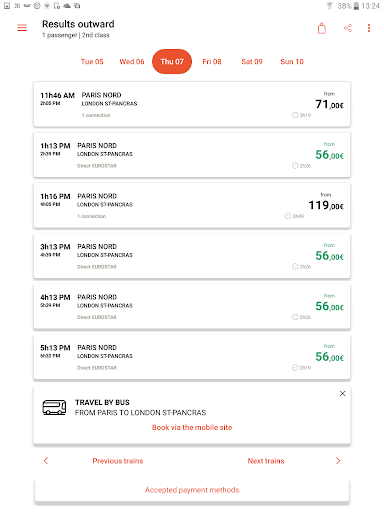Open the hamburger navigation menu
The width and height of the screenshot is (384, 512).
click(x=22, y=28)
